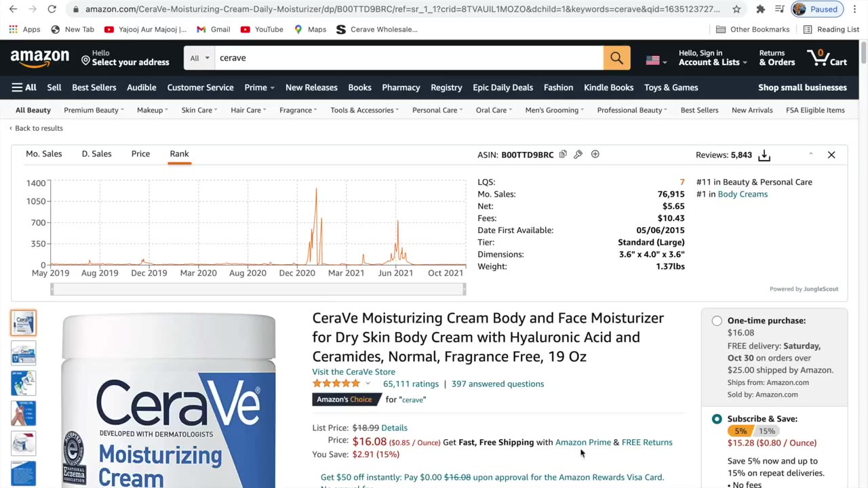This screenshot has width=868, height=488.
Task: Click the chart range slider right handle
Action: 465,289
